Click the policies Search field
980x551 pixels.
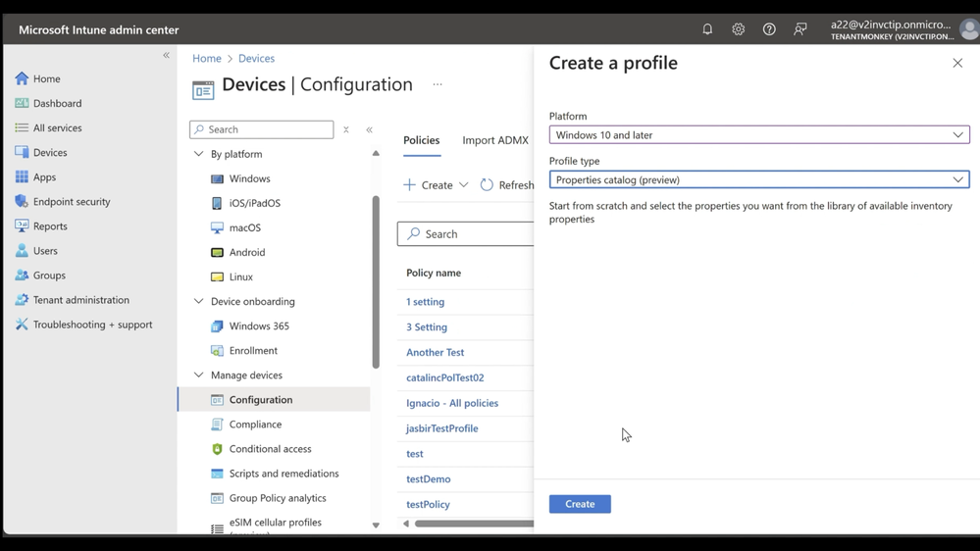click(466, 233)
